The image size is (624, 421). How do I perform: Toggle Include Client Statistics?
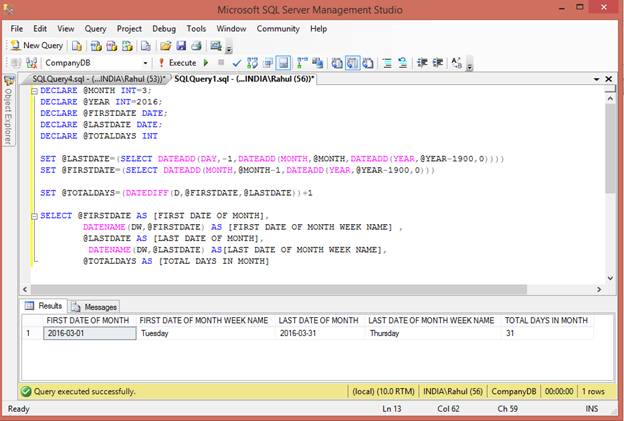click(317, 63)
